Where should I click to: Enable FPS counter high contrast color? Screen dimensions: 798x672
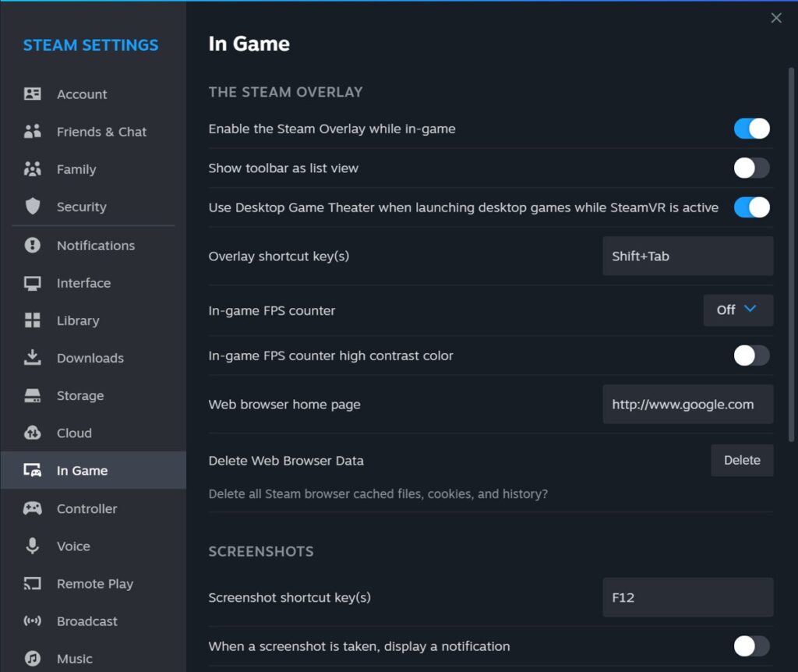coord(751,355)
